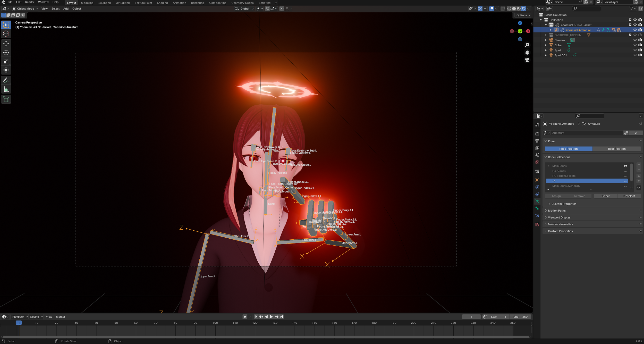Activate the Move tool

(6, 44)
